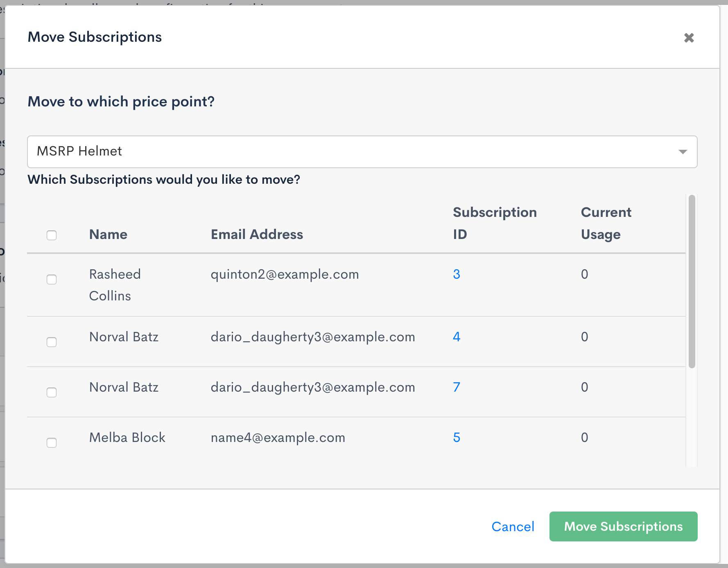Click the quinton2@example.com email cell
Image resolution: width=728 pixels, height=568 pixels.
tap(285, 274)
